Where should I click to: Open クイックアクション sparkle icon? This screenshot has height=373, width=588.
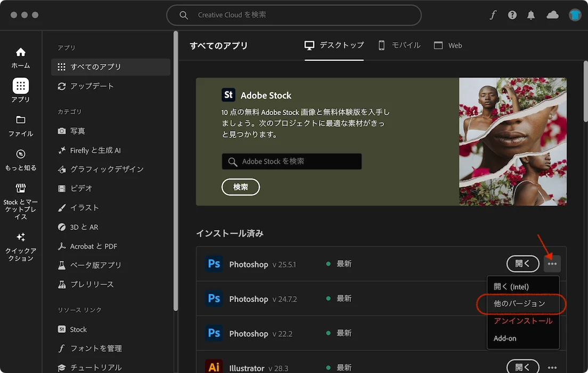tap(21, 237)
